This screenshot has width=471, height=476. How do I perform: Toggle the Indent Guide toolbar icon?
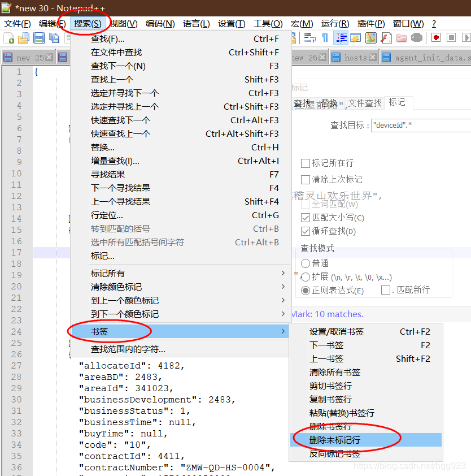pyautogui.click(x=341, y=38)
